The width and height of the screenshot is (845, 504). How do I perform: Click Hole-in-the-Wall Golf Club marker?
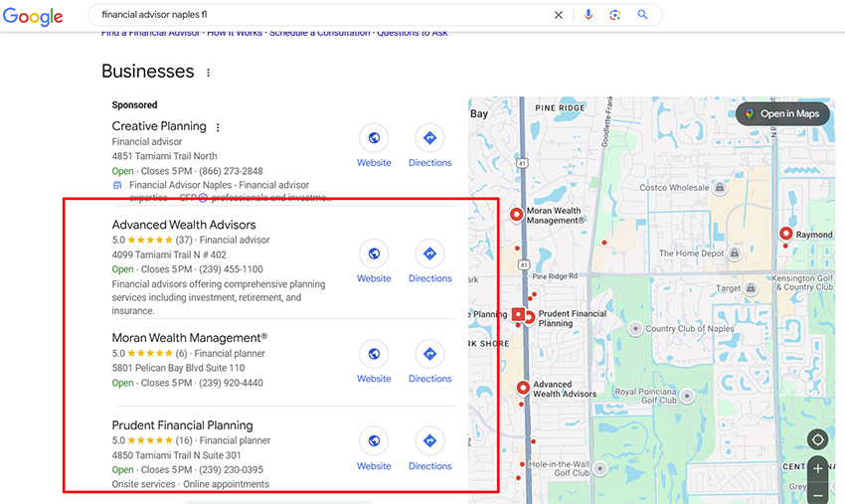point(599,468)
